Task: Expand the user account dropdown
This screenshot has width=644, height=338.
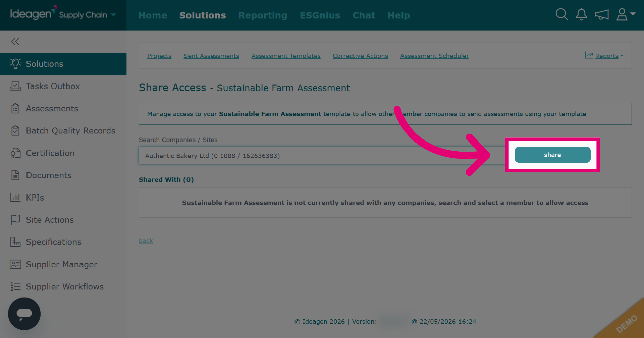Action: click(x=626, y=15)
